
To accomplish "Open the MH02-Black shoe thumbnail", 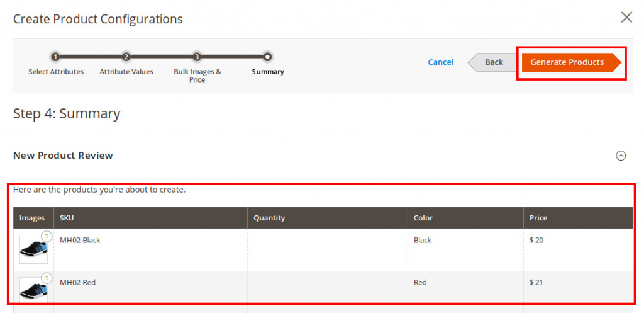I will pyautogui.click(x=32, y=250).
